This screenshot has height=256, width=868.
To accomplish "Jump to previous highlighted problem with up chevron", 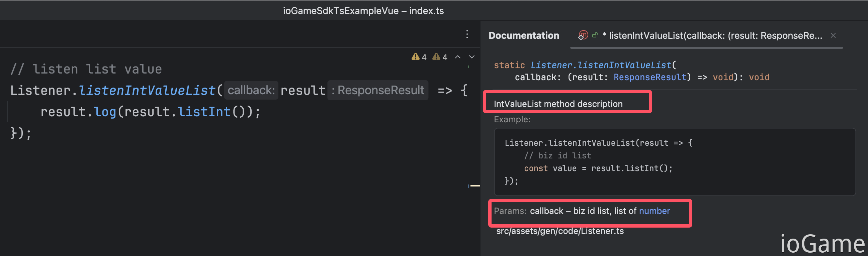I will (457, 57).
